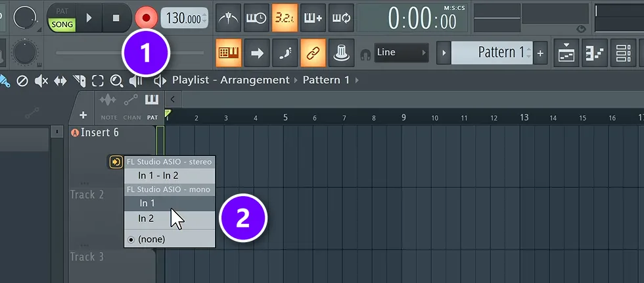Select the delete tool circle-slash icon
Screen dimensions: 644x283
[22, 80]
